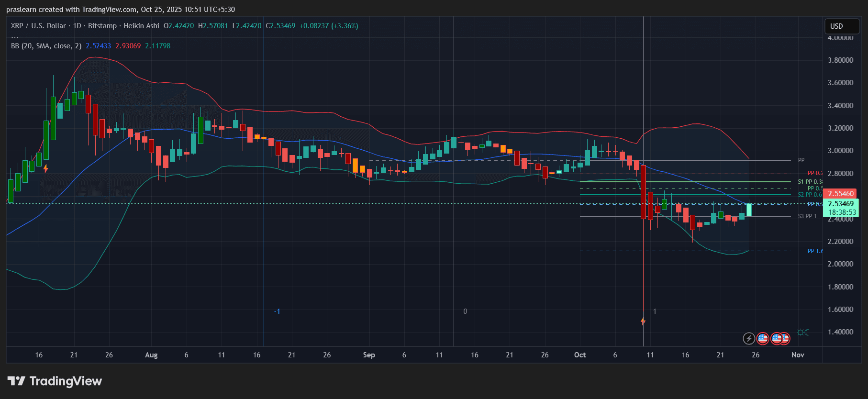
Task: Click the orange lightning marker below October crash
Action: (x=643, y=321)
